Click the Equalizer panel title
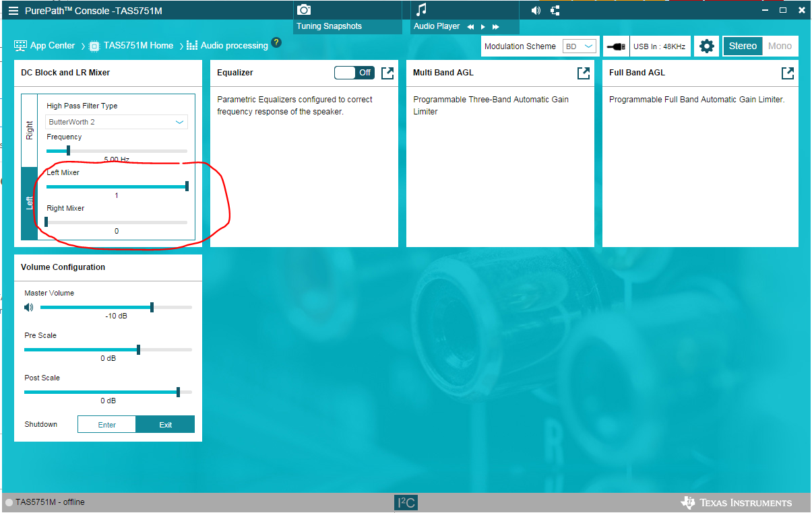 point(235,73)
